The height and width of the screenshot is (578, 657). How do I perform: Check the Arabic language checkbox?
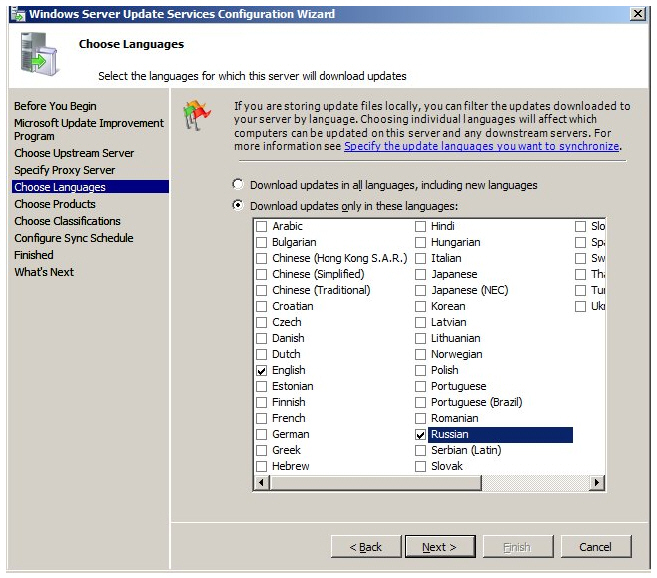tap(261, 226)
